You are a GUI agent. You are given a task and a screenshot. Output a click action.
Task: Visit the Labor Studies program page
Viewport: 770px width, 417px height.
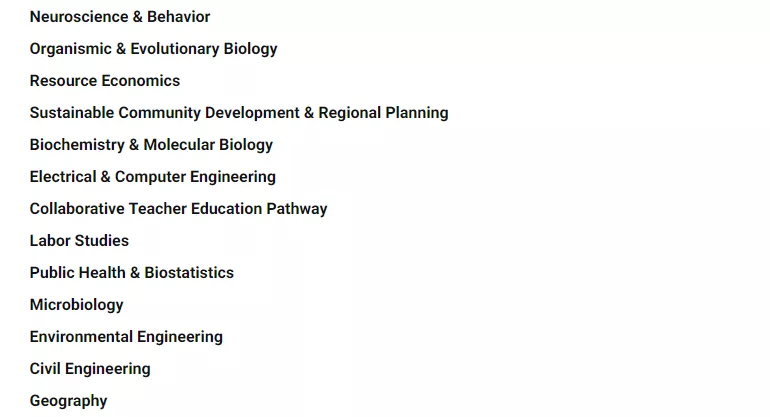(79, 241)
